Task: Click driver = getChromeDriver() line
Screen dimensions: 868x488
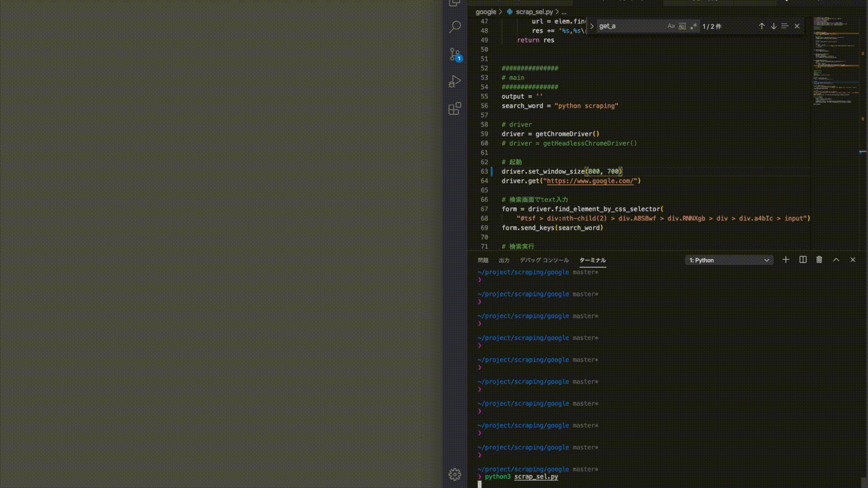Action: pos(550,134)
